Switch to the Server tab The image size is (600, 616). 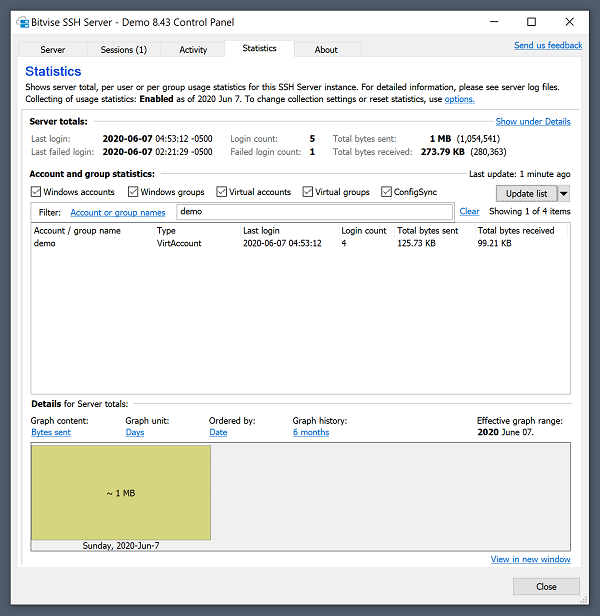(53, 50)
